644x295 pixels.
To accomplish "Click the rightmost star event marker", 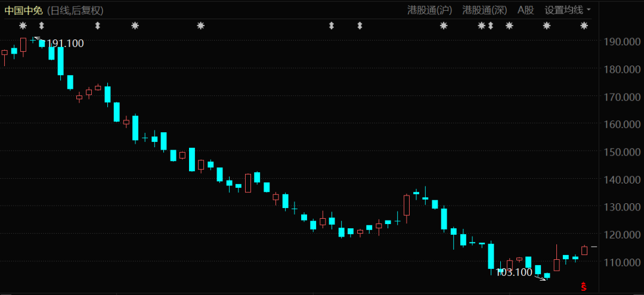I will (x=584, y=26).
